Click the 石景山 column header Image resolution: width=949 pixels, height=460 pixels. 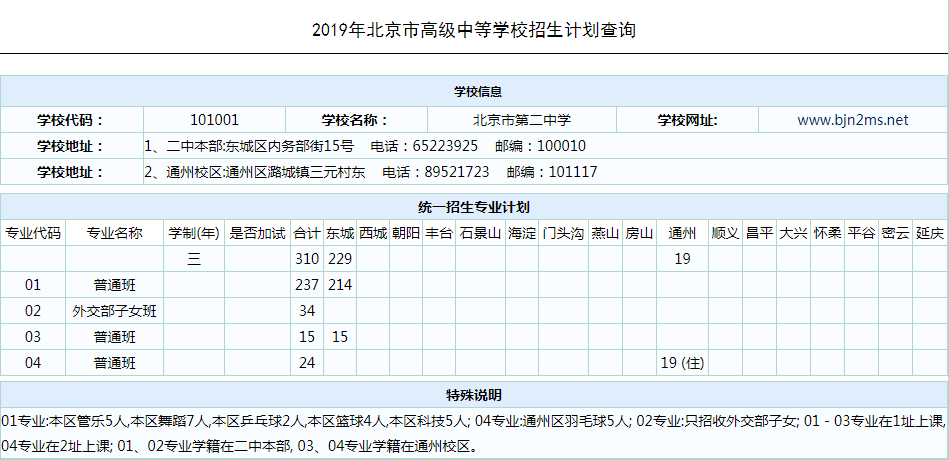[x=481, y=233]
